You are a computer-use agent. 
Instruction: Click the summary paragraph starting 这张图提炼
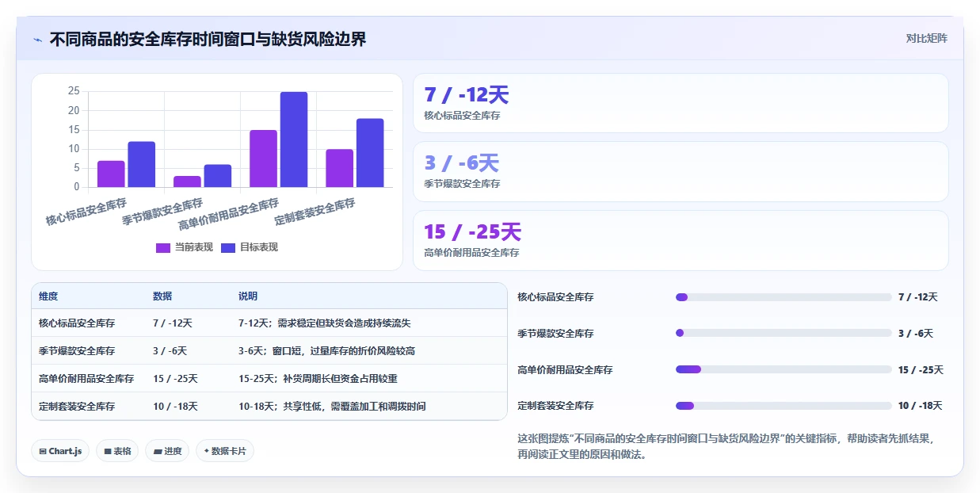point(726,447)
